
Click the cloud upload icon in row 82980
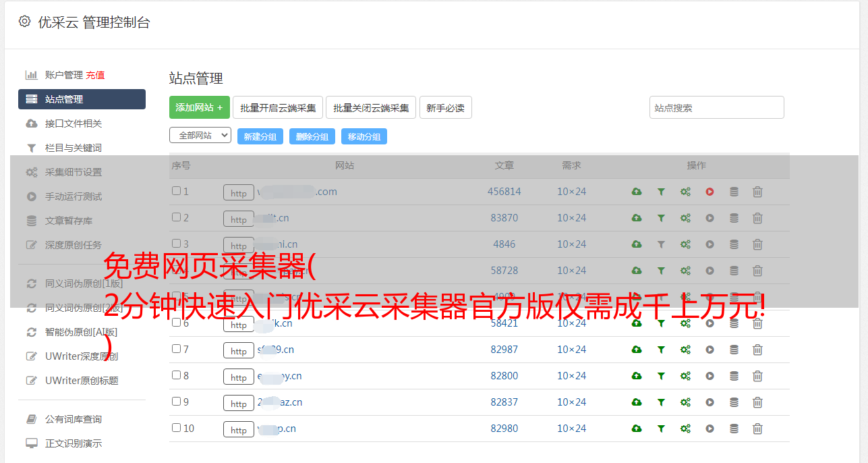[x=637, y=429]
